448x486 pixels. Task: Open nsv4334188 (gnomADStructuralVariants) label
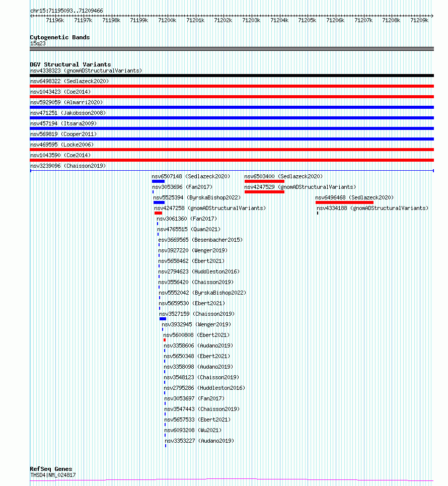tap(372, 208)
